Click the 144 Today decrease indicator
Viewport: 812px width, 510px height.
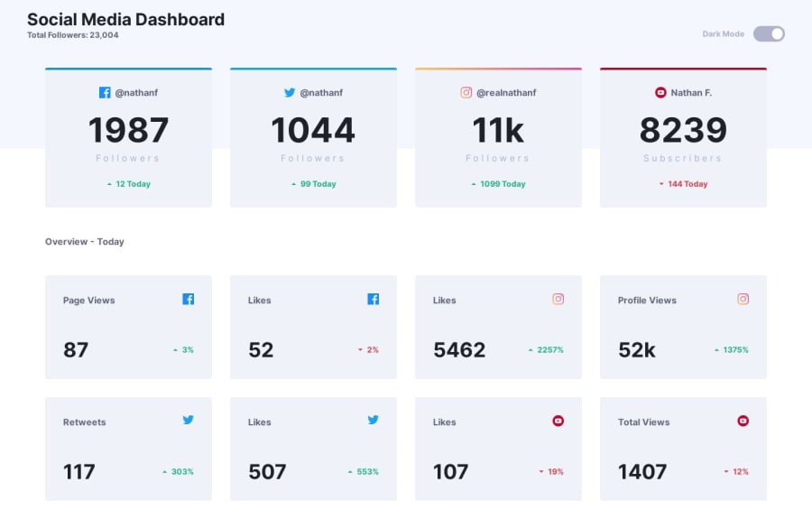click(x=683, y=184)
